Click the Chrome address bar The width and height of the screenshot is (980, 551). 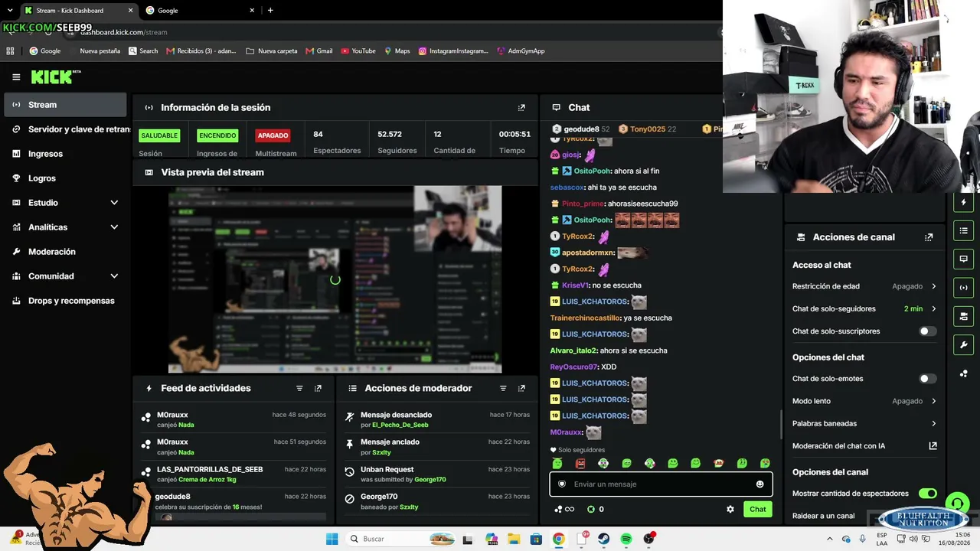point(398,32)
